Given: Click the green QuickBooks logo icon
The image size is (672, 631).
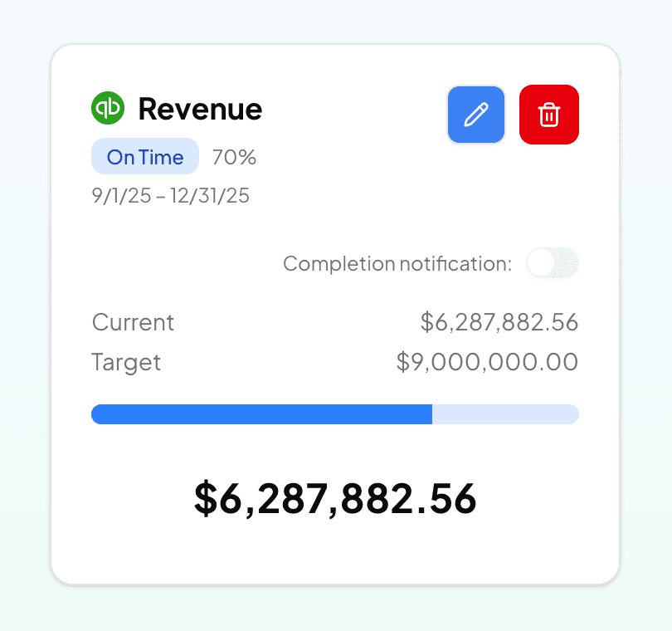Looking at the screenshot, I should [108, 109].
